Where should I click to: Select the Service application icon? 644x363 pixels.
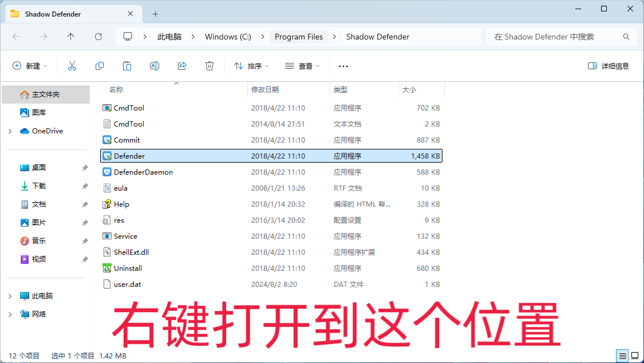[x=107, y=236]
